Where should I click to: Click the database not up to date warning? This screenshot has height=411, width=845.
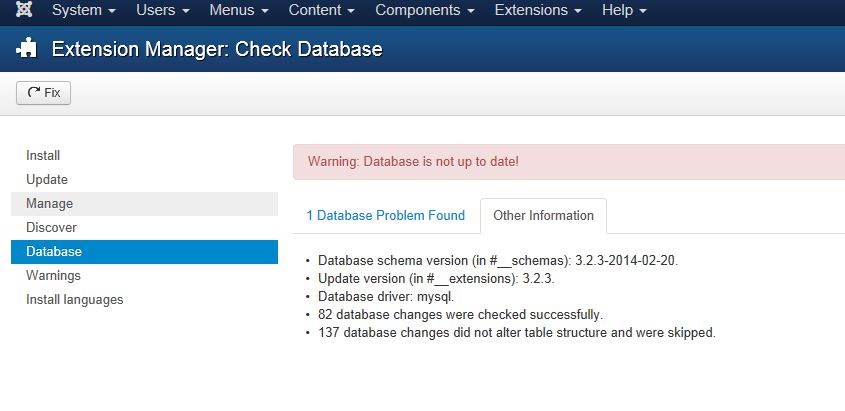tap(413, 161)
